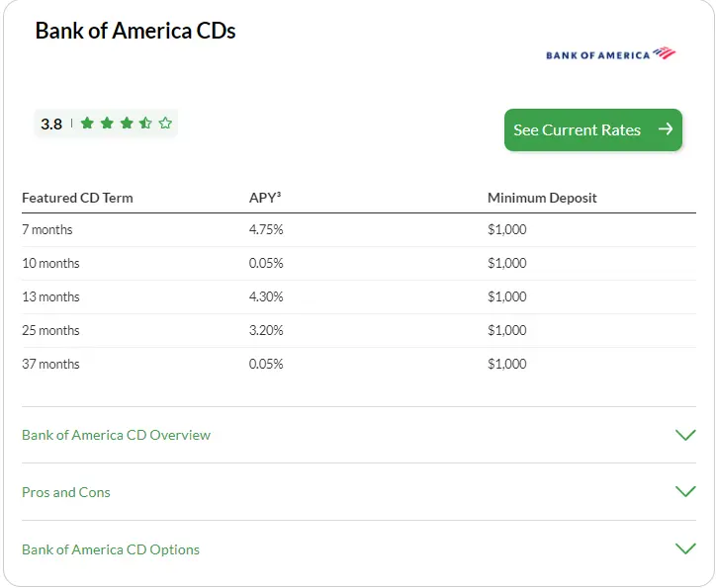716x588 pixels.
Task: Click the 7 months term cell
Action: 47,229
